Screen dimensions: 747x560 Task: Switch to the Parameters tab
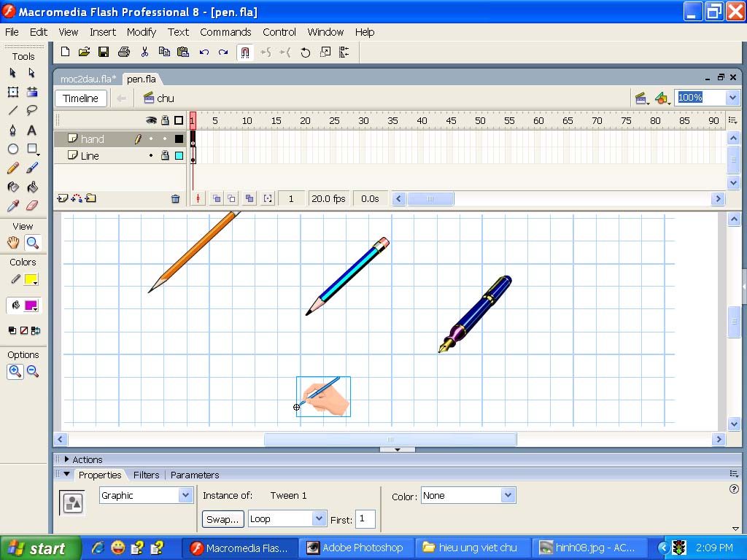coord(195,475)
